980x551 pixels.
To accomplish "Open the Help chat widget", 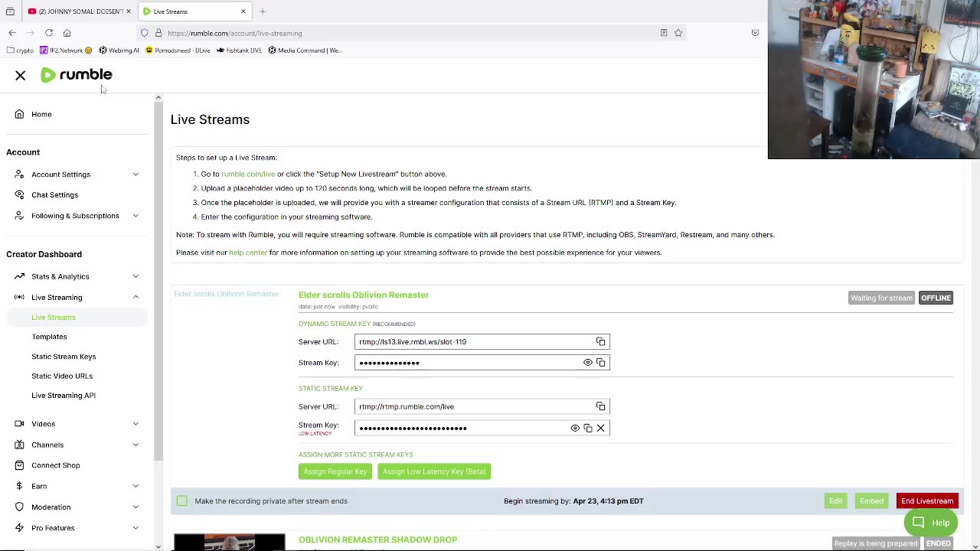I will 931,523.
